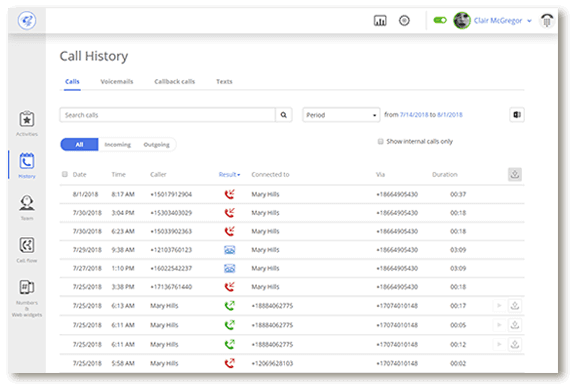Play recording of 00:12 duration call
Viewport: 580px width, 385px height.
(x=499, y=344)
